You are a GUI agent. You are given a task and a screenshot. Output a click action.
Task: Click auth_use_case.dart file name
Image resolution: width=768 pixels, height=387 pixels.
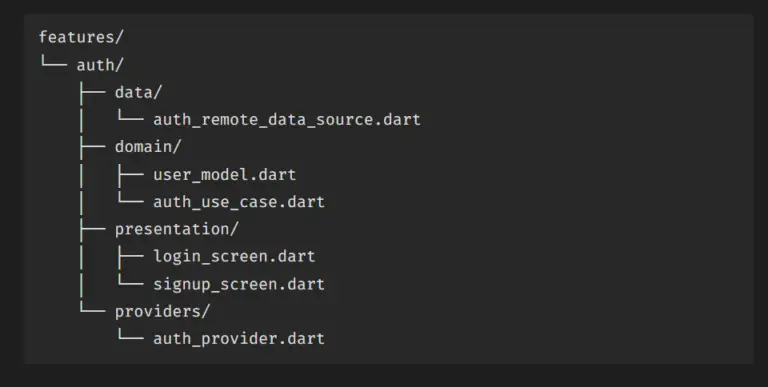click(239, 202)
